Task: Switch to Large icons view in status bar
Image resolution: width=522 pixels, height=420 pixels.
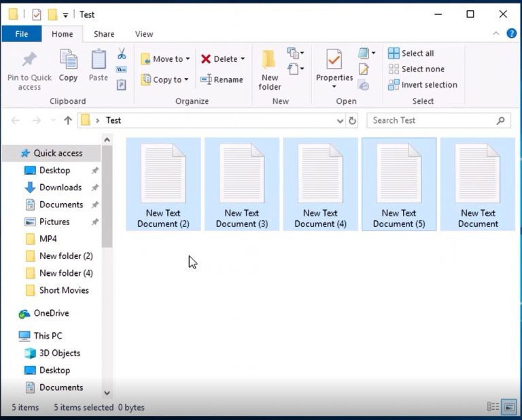Action: (x=509, y=406)
